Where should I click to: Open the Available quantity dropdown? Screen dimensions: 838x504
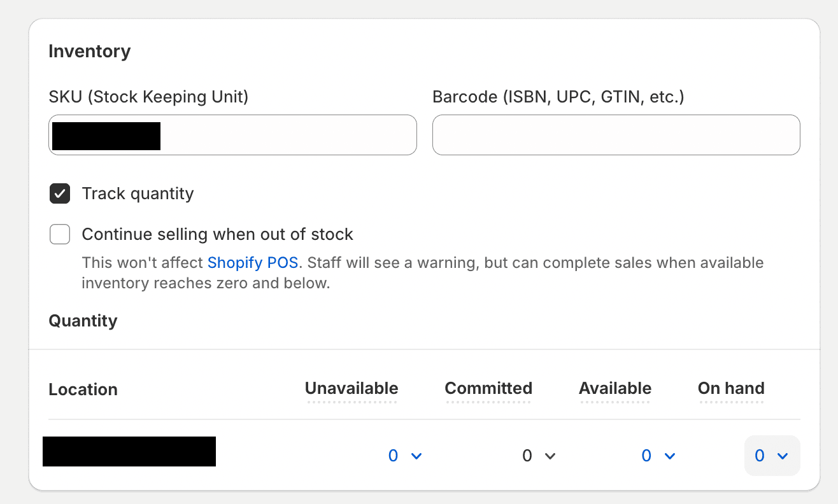[x=658, y=456]
